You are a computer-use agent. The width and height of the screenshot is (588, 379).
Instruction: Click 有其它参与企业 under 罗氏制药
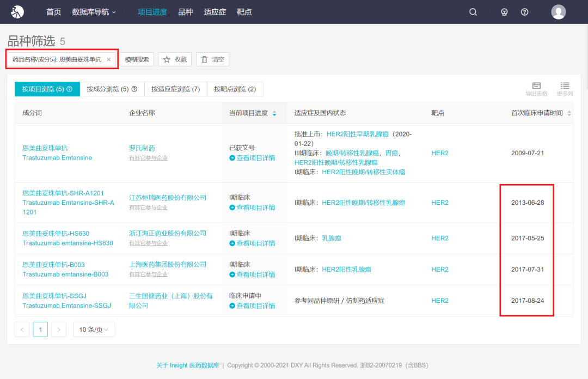click(148, 158)
